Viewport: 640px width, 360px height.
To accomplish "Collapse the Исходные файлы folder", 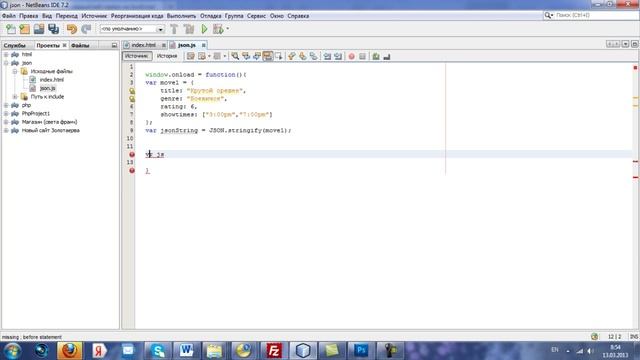I will point(15,71).
